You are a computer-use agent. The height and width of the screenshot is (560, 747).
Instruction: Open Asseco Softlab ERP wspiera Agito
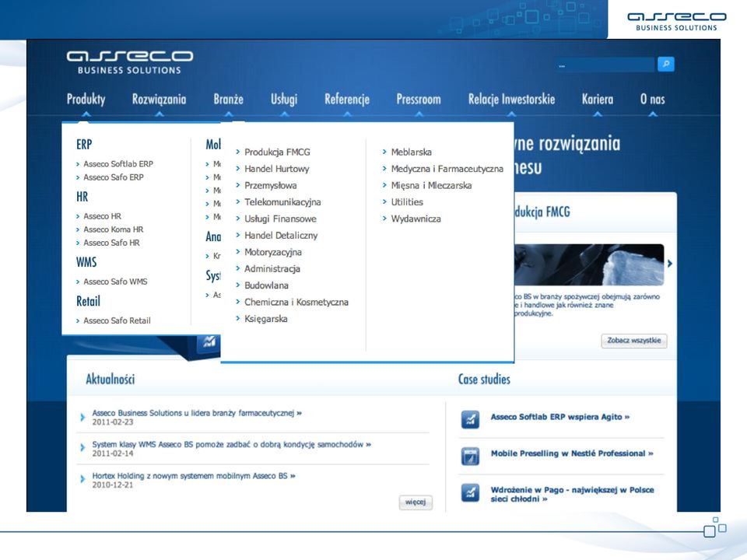click(x=560, y=417)
